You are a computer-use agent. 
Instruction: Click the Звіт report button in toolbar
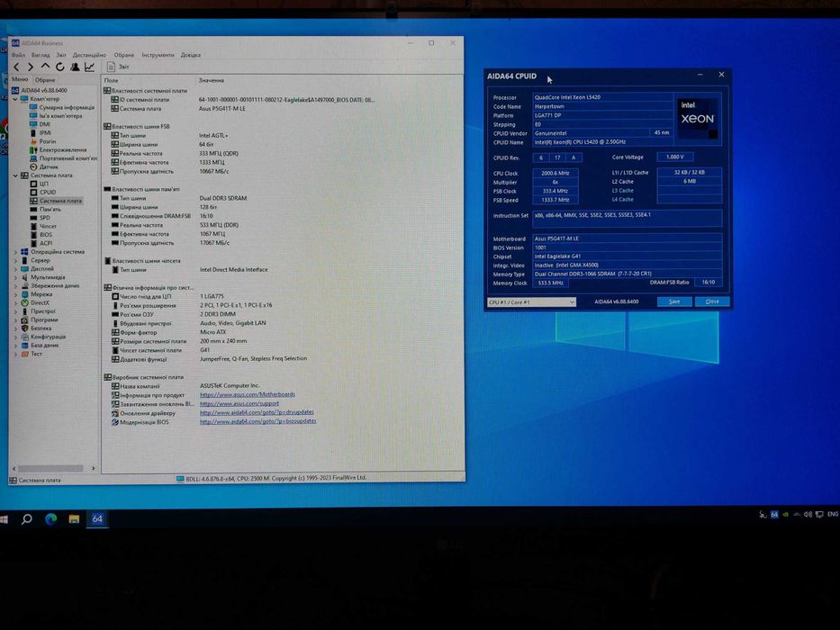pyautogui.click(x=119, y=67)
